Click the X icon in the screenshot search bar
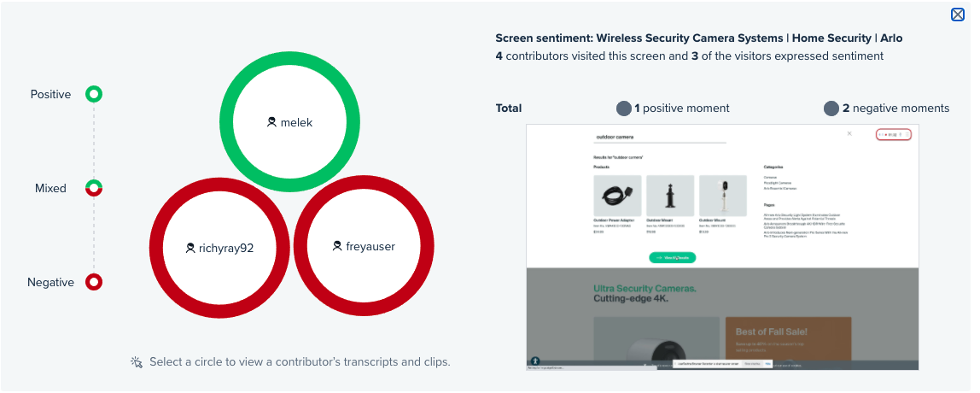980x393 pixels. click(849, 133)
